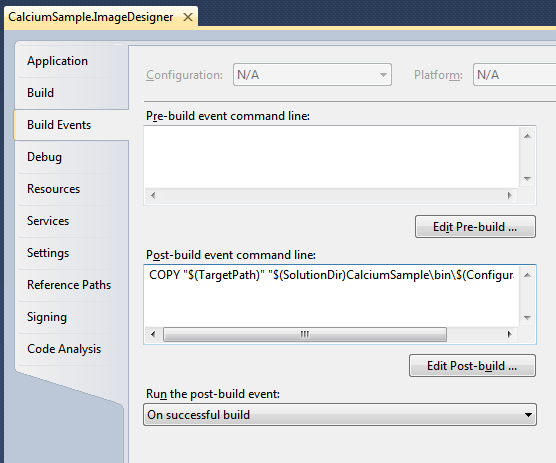
Task: Open the Application properties tab
Action: click(72, 61)
